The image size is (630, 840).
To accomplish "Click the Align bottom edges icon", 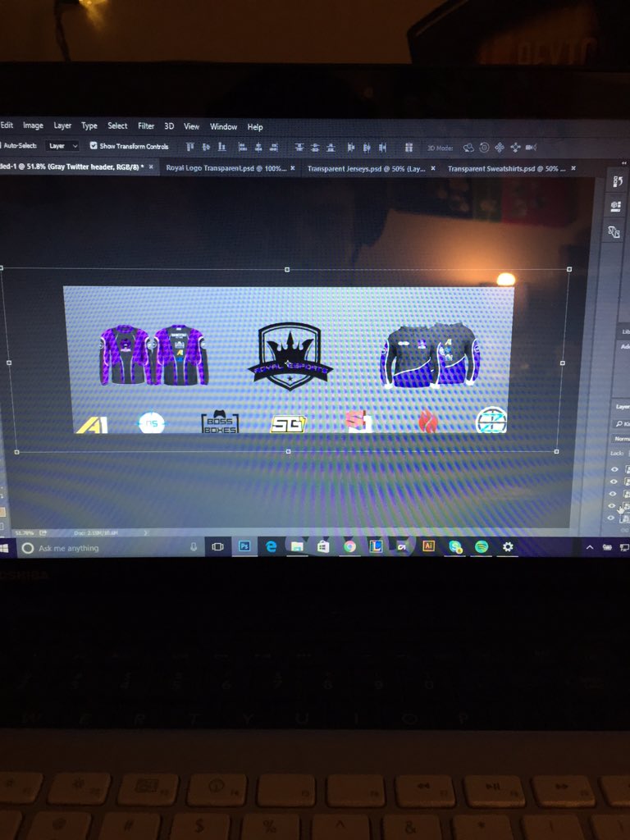I will 221,147.
